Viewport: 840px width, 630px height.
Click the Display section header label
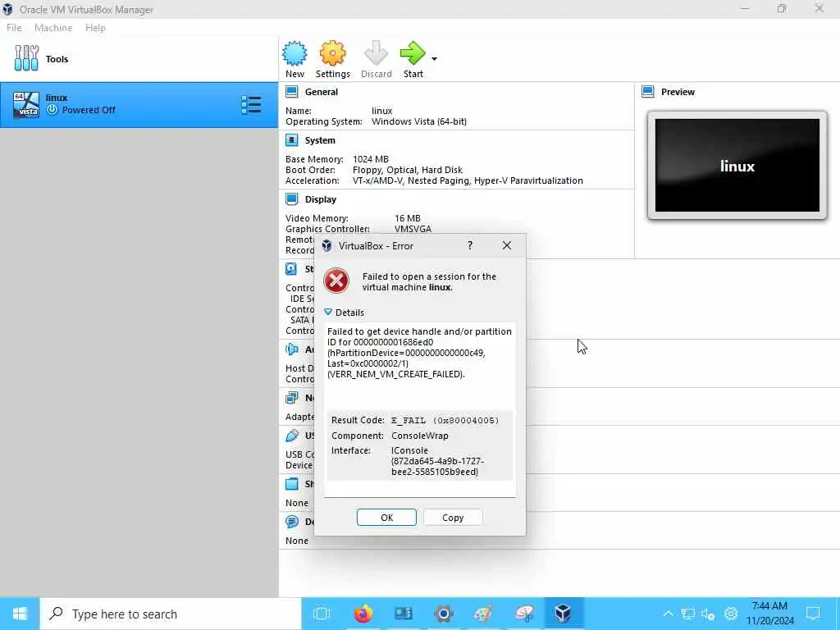321,199
